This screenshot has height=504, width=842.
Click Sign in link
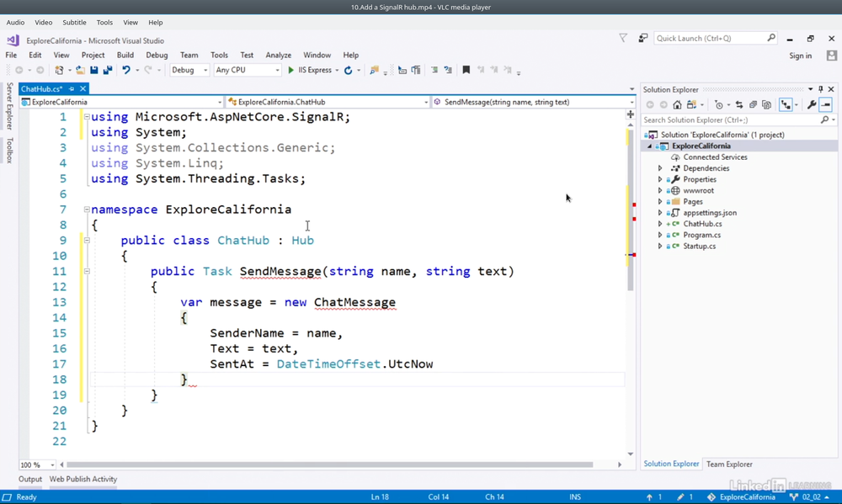(800, 56)
